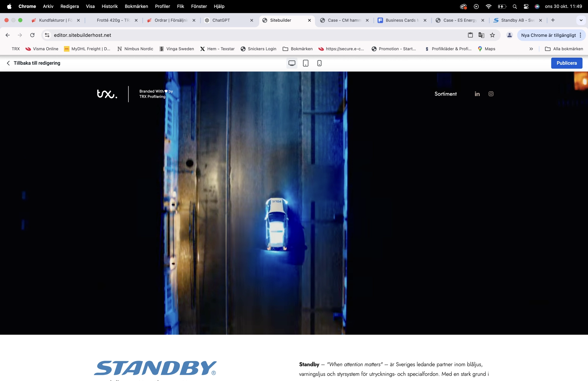Click the Instagram icon in site header
Image resolution: width=588 pixels, height=381 pixels.
point(491,94)
